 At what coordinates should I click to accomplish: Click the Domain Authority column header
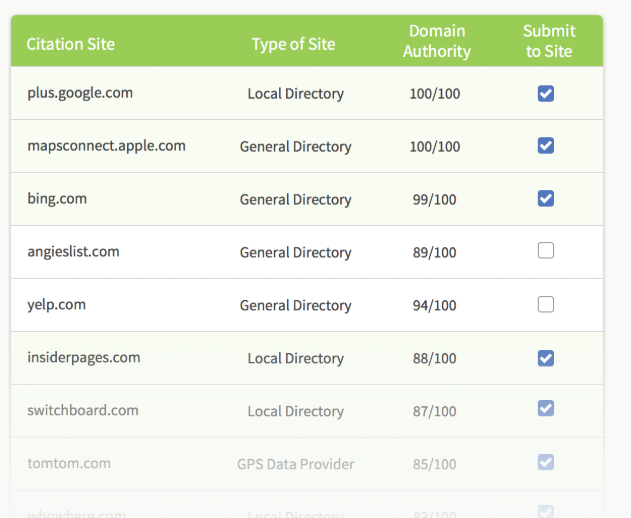click(x=436, y=41)
